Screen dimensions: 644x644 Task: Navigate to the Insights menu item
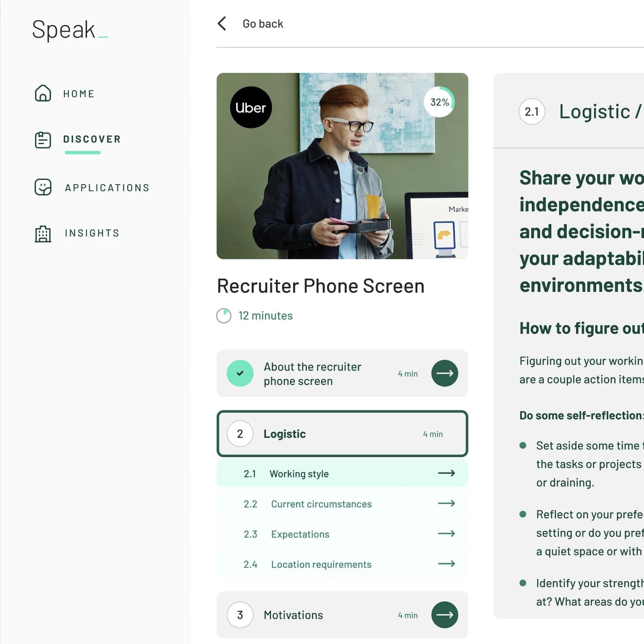point(92,233)
